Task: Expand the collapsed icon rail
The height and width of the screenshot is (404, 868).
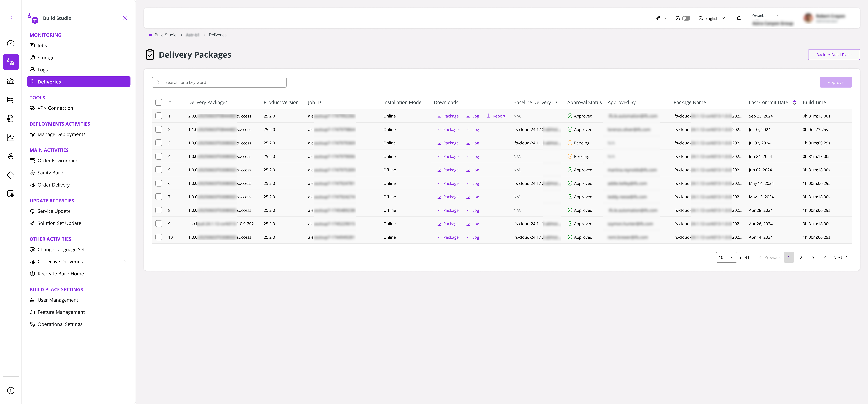Action: 11,18
